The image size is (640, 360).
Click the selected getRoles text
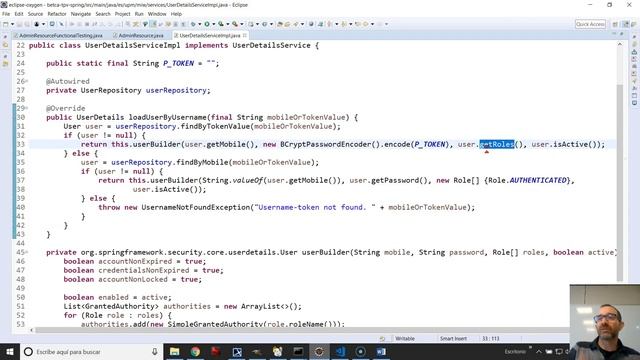coord(497,144)
